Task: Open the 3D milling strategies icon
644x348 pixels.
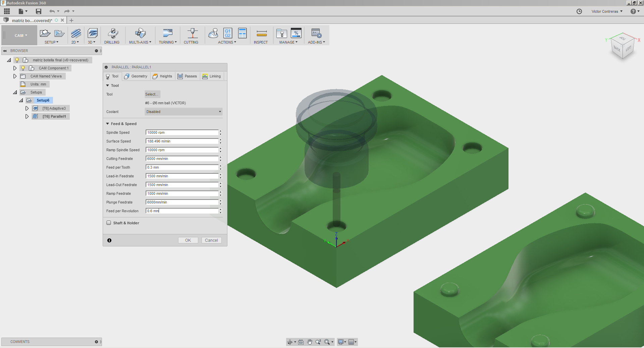Action: click(92, 33)
